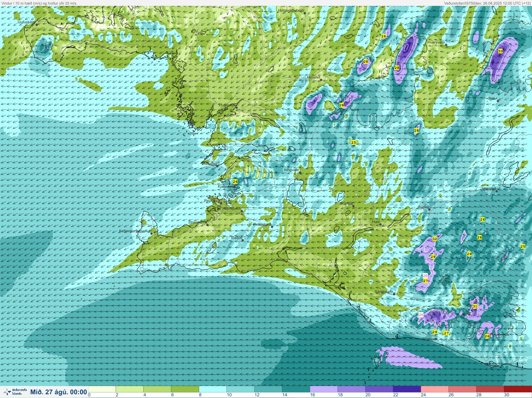Screen dimensions: 532x398
Task: Click the Vatnsfell station label
Action: pos(489,189)
